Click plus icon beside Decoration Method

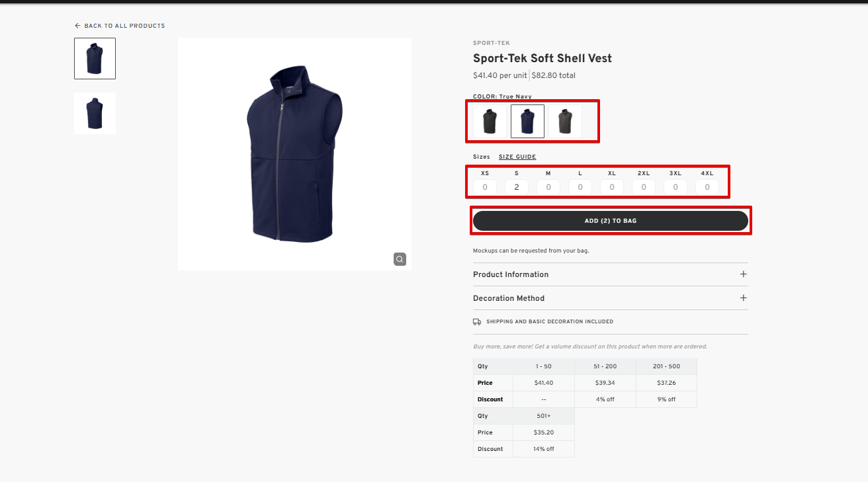coord(743,298)
